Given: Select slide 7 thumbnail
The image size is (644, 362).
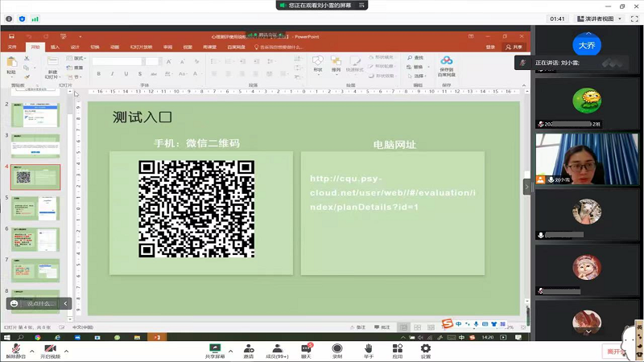Looking at the screenshot, I should [x=35, y=270].
